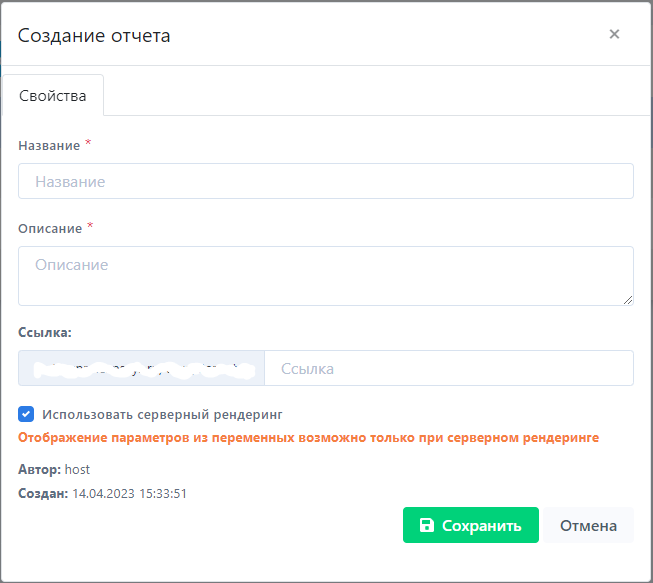Screen dimensions: 653x583
Task: Click the Ссылка: label
Action: tap(45, 332)
